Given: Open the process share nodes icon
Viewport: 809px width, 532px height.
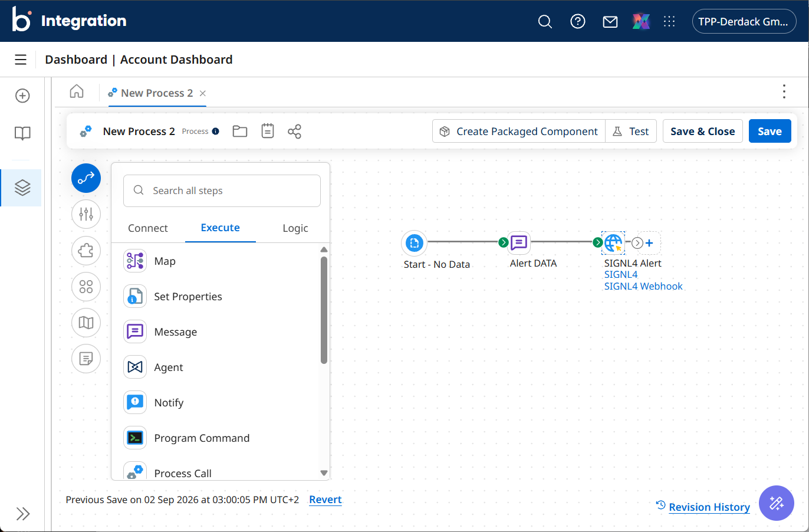Looking at the screenshot, I should [294, 132].
